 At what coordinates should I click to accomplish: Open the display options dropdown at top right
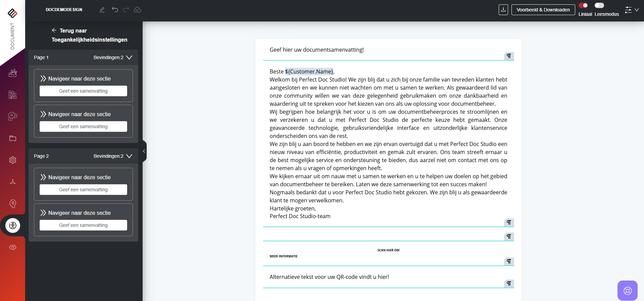tap(632, 10)
